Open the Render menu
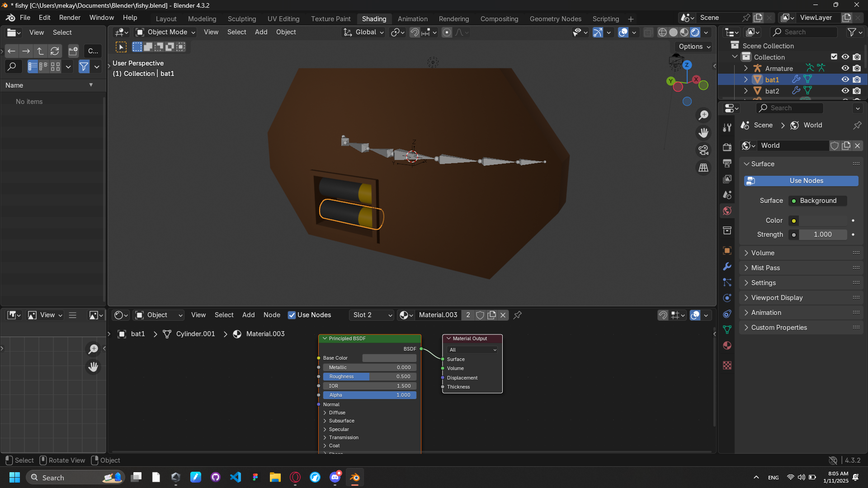Image resolution: width=868 pixels, height=488 pixels. pos(70,18)
